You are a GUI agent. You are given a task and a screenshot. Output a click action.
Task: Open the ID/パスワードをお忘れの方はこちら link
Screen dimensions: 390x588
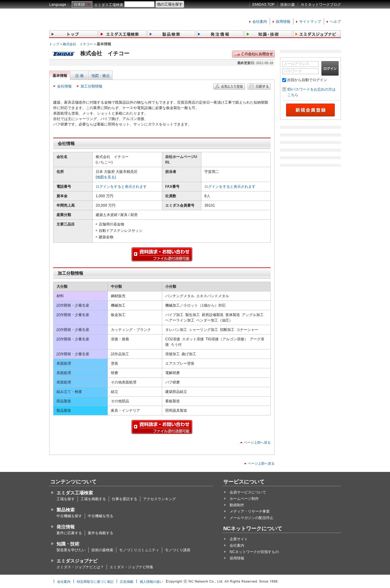[311, 92]
